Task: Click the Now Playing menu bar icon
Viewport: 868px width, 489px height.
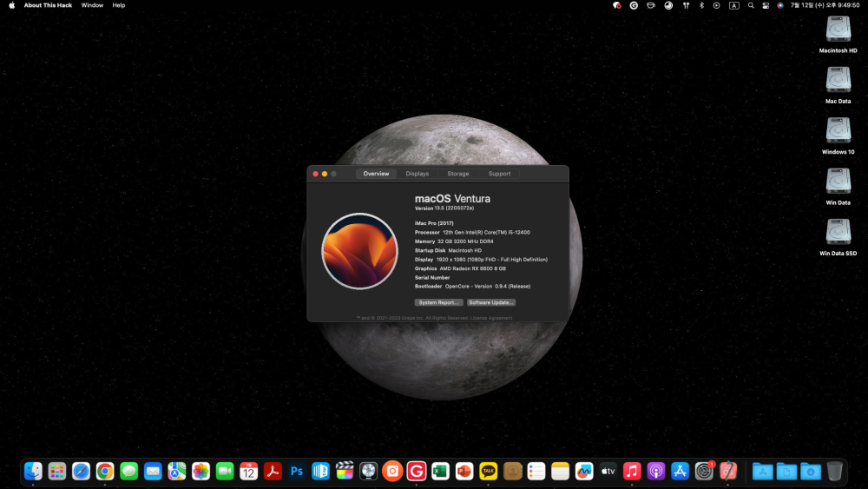Action: click(x=716, y=5)
